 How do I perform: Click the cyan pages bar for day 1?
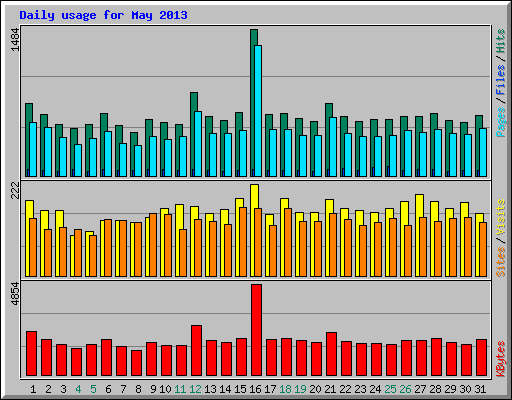pyautogui.click(x=33, y=149)
